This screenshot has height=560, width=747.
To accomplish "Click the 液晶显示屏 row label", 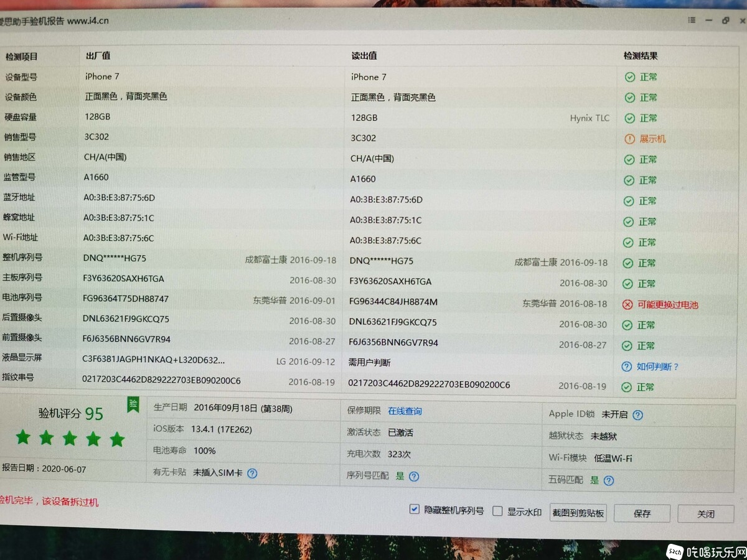I will (22, 357).
